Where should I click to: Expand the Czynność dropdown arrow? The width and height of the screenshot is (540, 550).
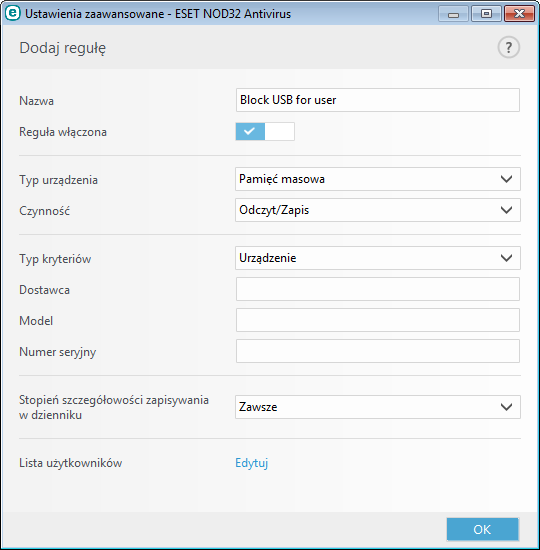pyautogui.click(x=506, y=210)
